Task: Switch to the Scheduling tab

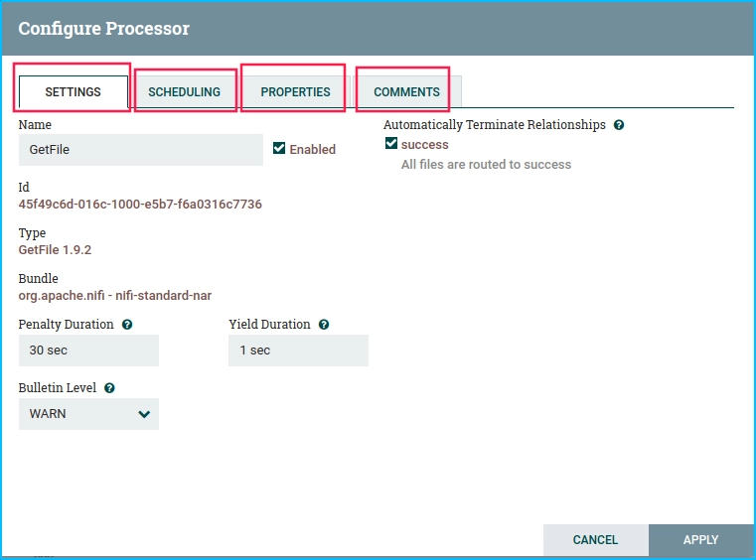Action: coord(184,91)
